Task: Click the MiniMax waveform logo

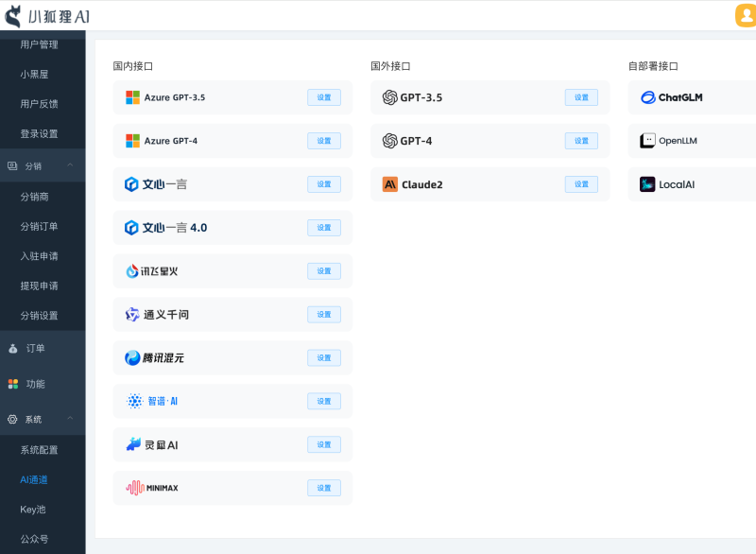Action: [x=135, y=488]
